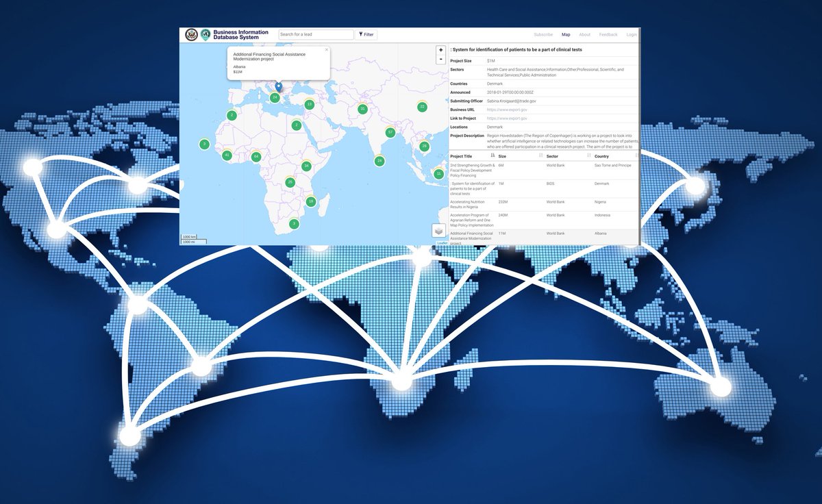Click the cluster marker labeled 19
822x504 pixels.
coord(310,201)
